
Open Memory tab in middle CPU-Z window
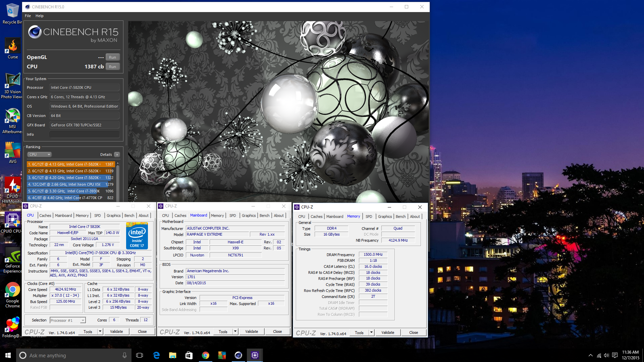217,216
